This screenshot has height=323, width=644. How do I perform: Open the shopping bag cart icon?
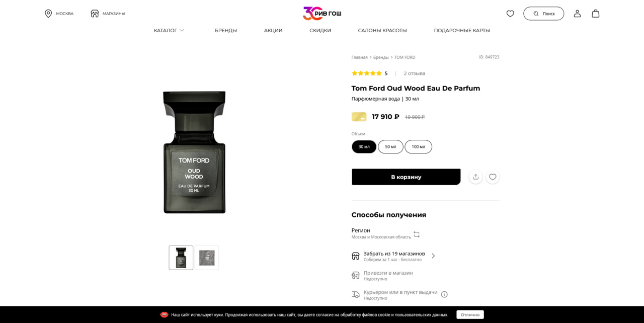596,14
